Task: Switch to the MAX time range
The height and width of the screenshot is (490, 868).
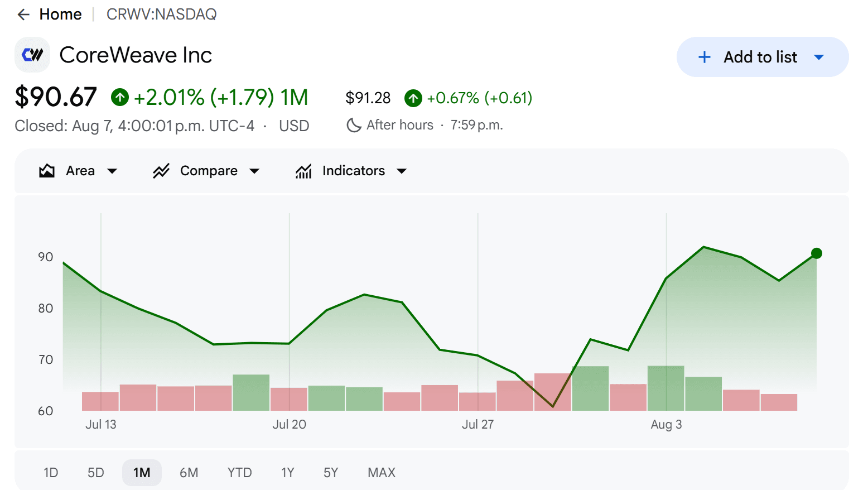Action: [x=382, y=473]
